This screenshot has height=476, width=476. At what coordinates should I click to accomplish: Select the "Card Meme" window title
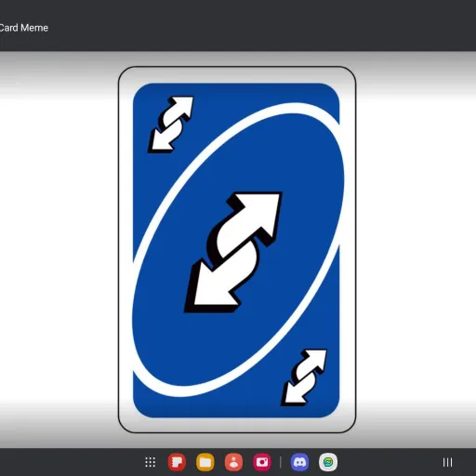point(23,28)
